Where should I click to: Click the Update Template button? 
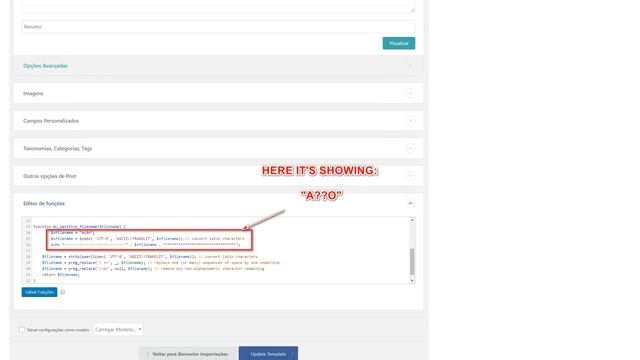click(x=268, y=354)
